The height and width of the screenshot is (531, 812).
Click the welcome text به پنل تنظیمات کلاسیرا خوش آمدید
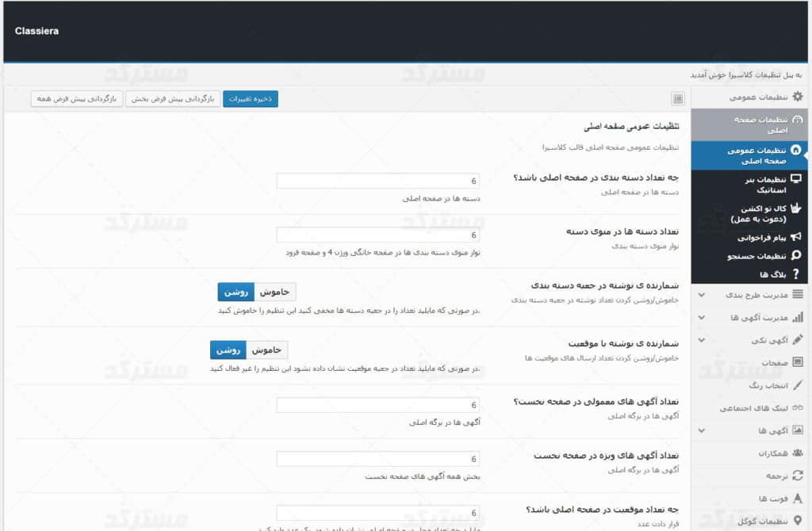[746, 75]
